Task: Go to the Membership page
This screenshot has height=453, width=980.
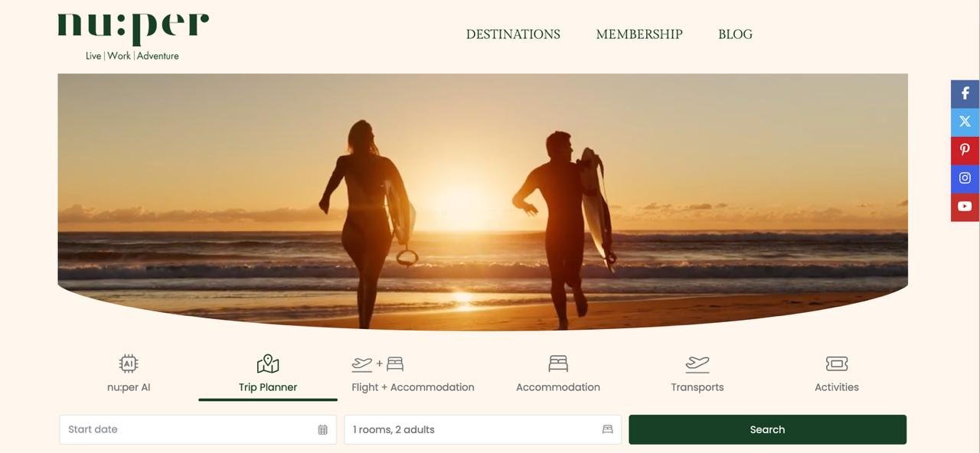Action: 639,34
